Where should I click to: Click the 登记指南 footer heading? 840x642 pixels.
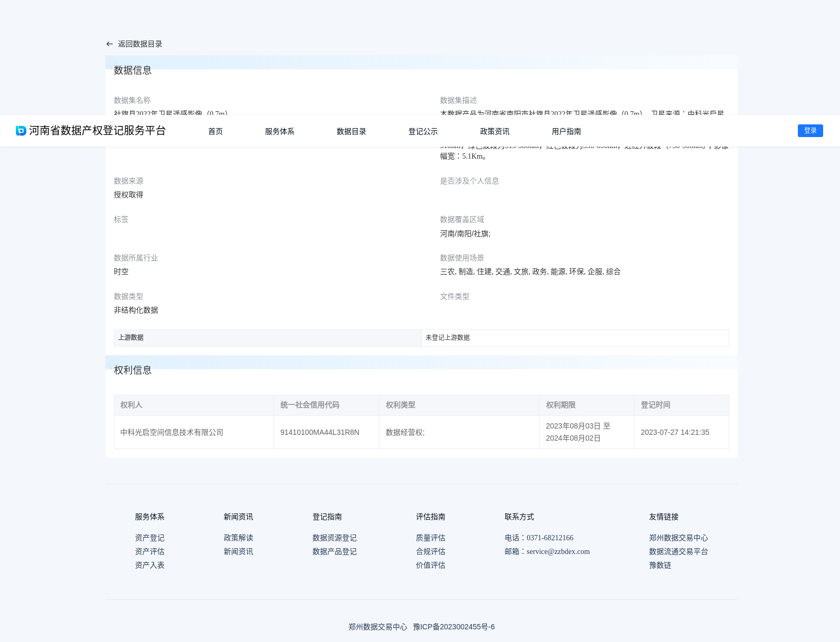coord(327,517)
